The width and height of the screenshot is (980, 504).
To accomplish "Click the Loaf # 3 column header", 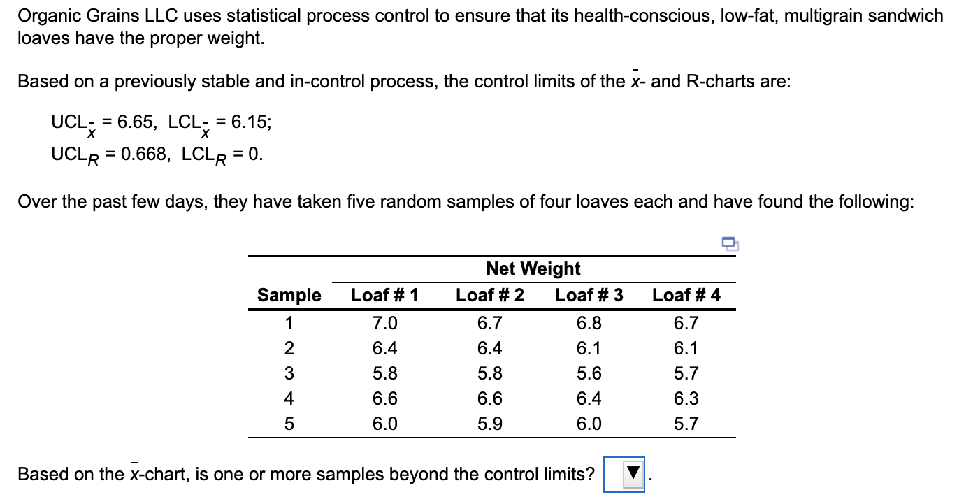I will pyautogui.click(x=589, y=295).
